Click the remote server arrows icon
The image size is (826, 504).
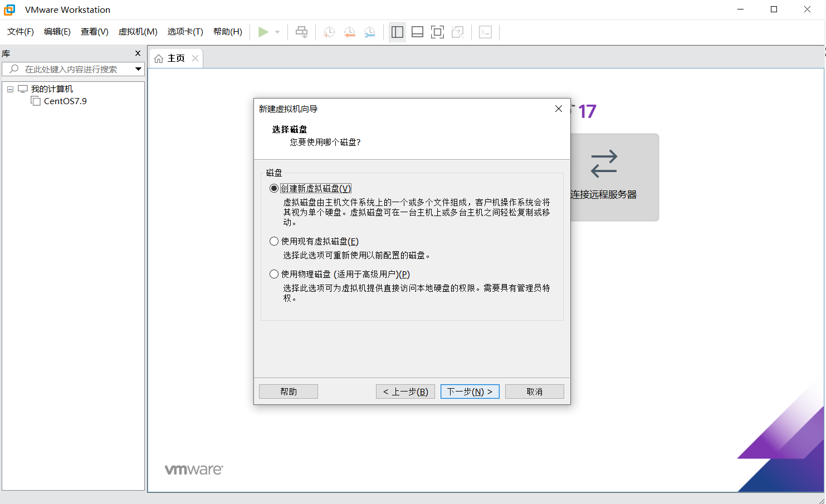[604, 164]
